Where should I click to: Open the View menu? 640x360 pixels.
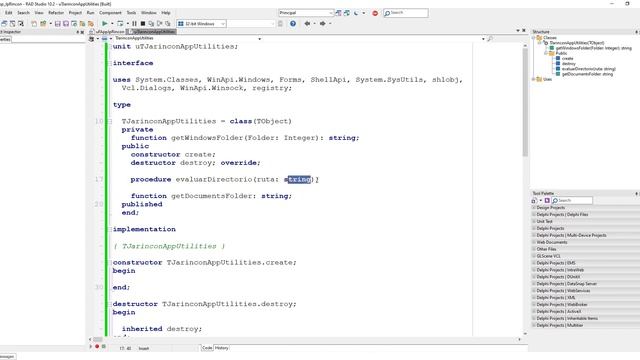(39, 13)
